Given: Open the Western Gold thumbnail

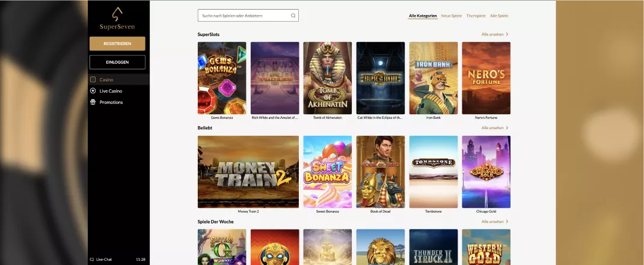Looking at the screenshot, I should (x=486, y=247).
